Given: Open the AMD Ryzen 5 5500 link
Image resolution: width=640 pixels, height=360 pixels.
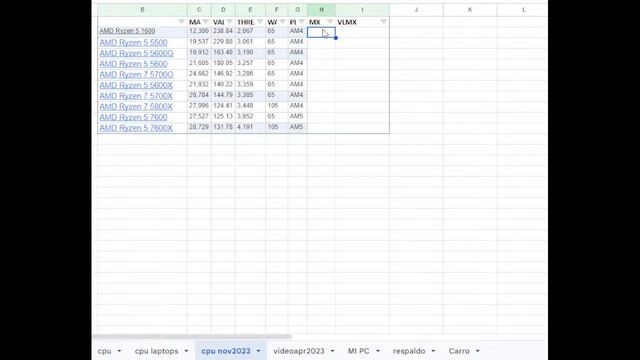Looking at the screenshot, I should 133,42.
